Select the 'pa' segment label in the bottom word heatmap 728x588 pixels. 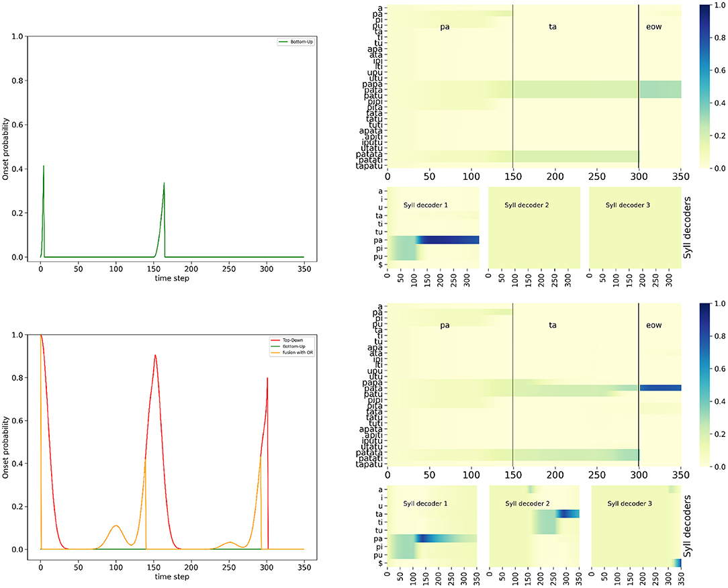(445, 326)
